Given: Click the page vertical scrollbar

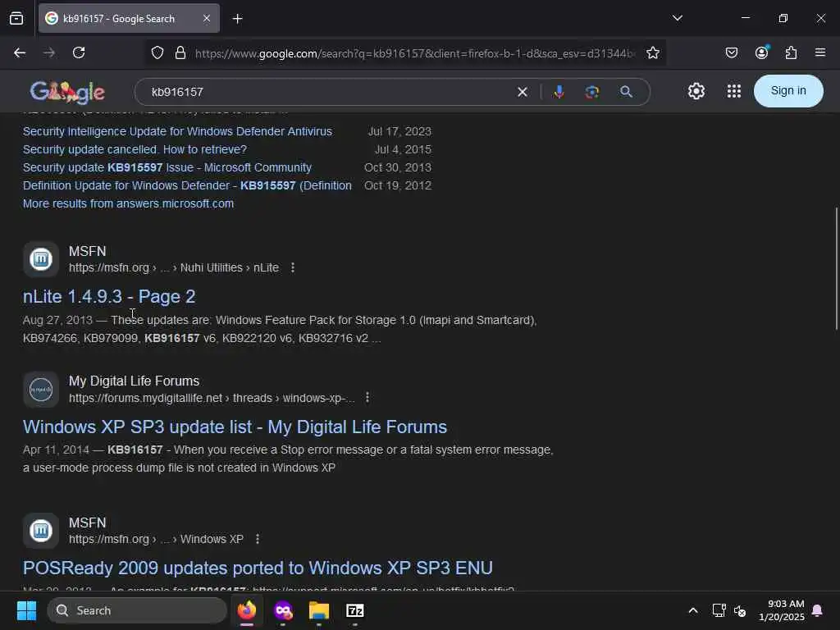Looking at the screenshot, I should tap(836, 268).
